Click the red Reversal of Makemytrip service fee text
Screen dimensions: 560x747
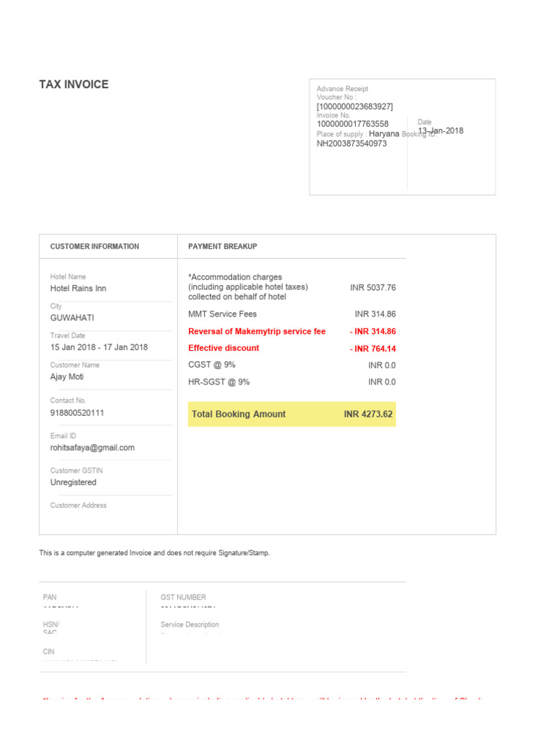[257, 331]
